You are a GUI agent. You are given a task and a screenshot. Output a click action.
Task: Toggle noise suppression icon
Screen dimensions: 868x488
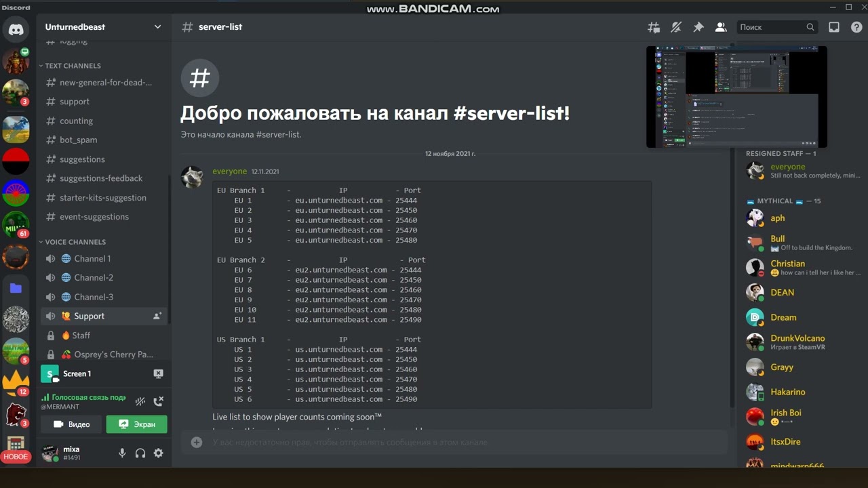(x=140, y=401)
